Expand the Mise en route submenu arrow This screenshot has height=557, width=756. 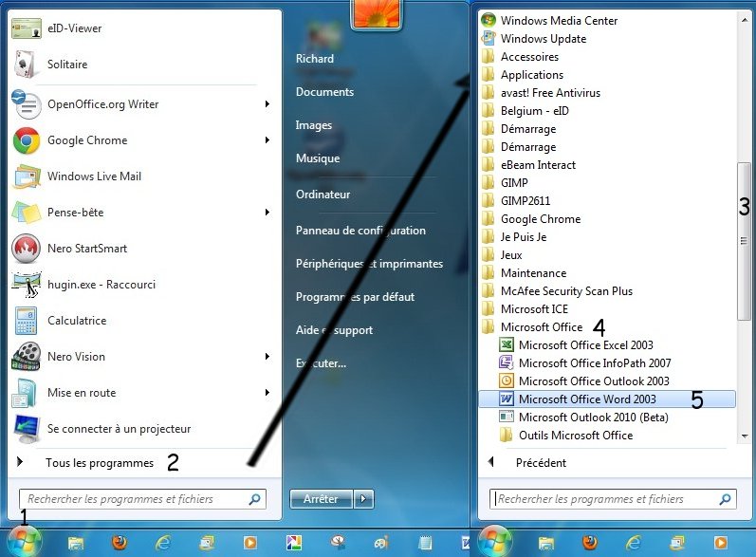tap(267, 393)
